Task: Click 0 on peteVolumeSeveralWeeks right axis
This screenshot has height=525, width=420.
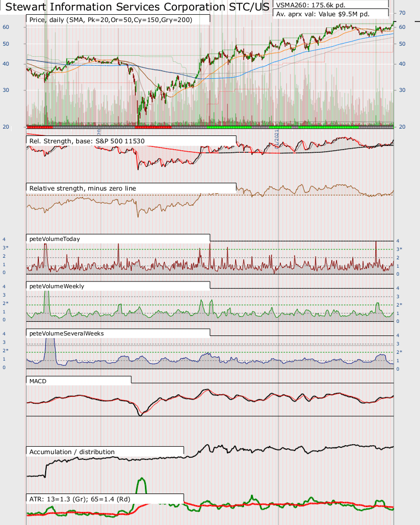Action: click(x=397, y=369)
